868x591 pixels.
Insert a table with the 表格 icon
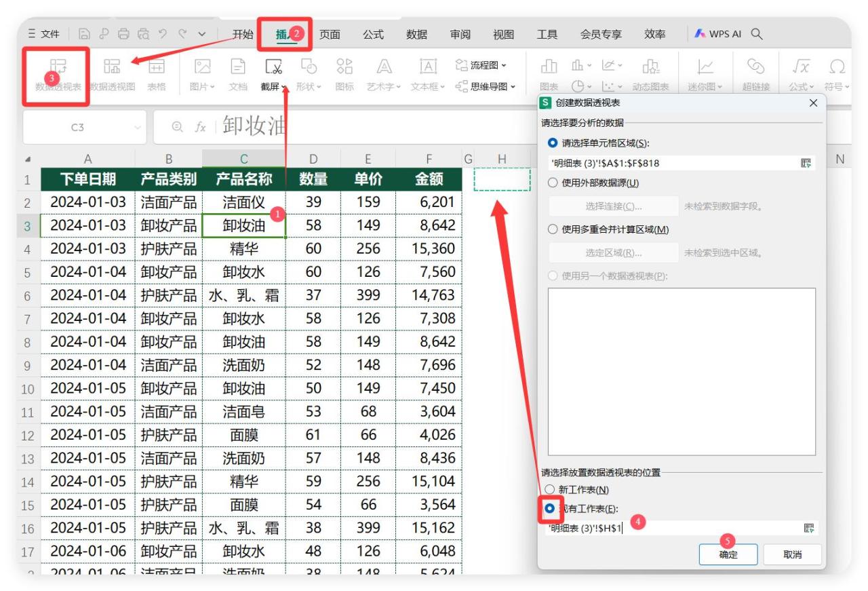coord(157,66)
